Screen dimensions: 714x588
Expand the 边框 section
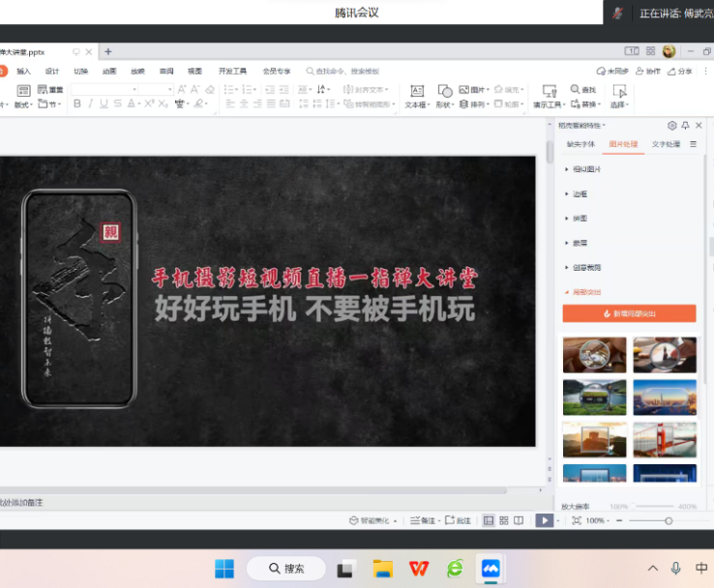[579, 193]
